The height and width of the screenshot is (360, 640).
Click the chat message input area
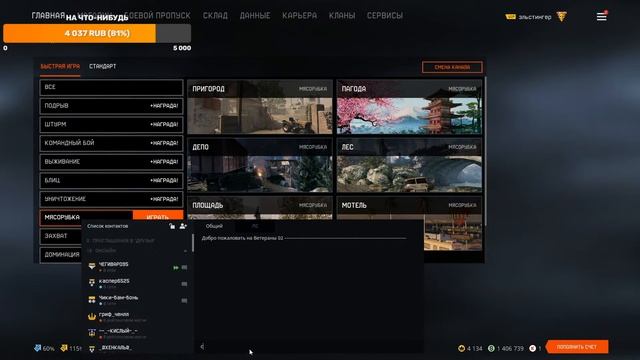point(313,347)
